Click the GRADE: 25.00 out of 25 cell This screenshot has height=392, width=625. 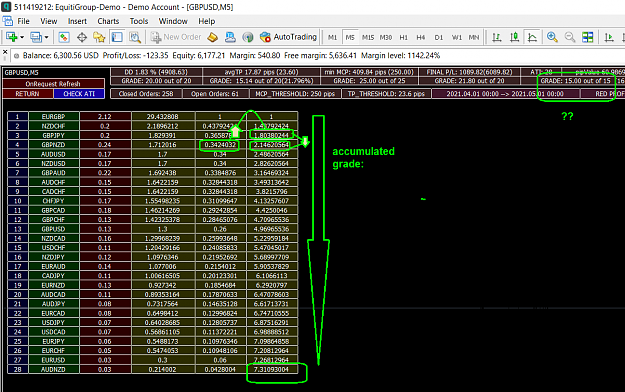[x=369, y=81]
